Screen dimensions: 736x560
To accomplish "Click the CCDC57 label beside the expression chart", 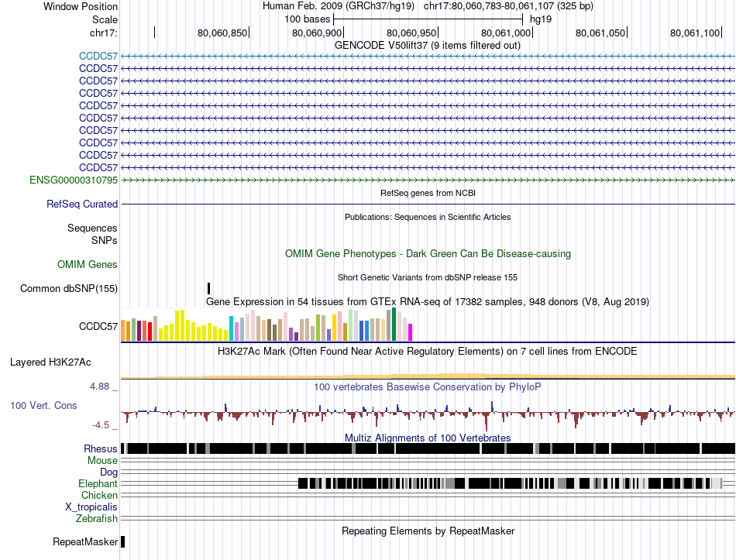I will coord(98,327).
